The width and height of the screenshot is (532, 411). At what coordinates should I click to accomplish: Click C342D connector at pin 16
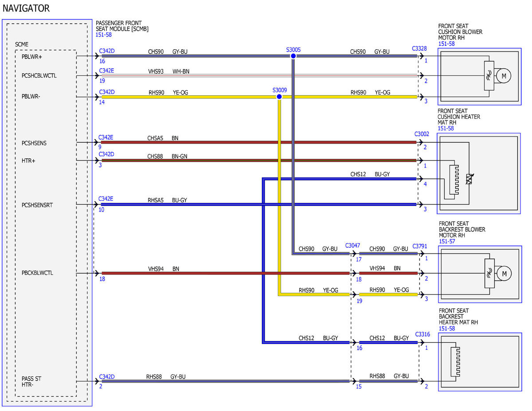coord(107,51)
